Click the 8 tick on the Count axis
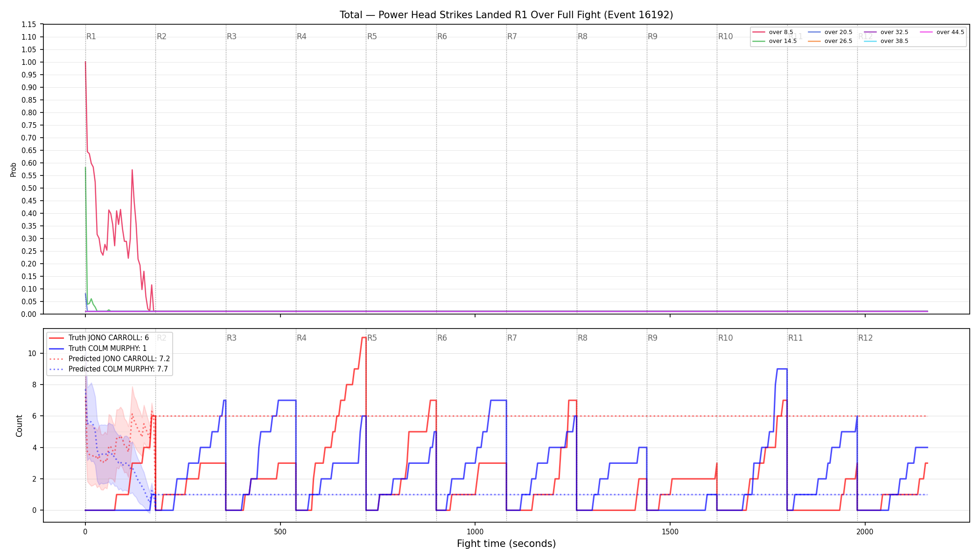The width and height of the screenshot is (980, 560). 34,385
